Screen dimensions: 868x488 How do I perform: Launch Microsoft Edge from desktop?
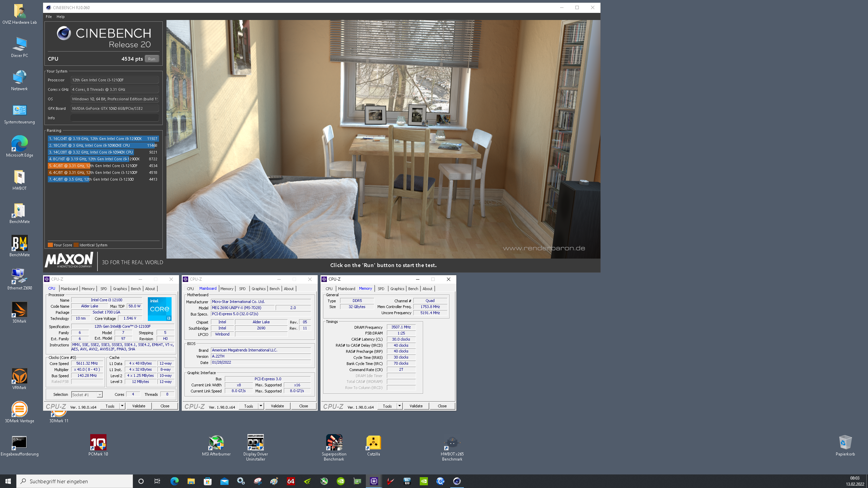pos(20,147)
